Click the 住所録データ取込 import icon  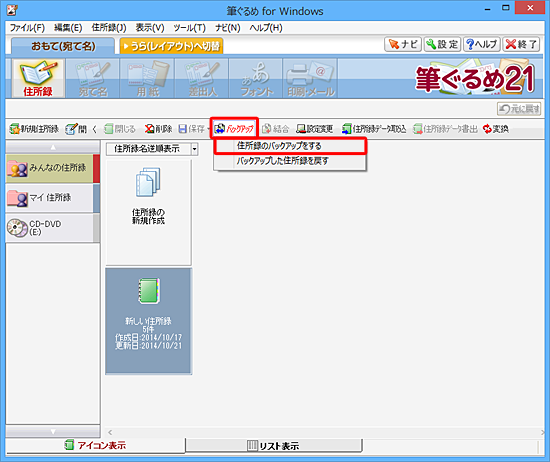point(374,129)
